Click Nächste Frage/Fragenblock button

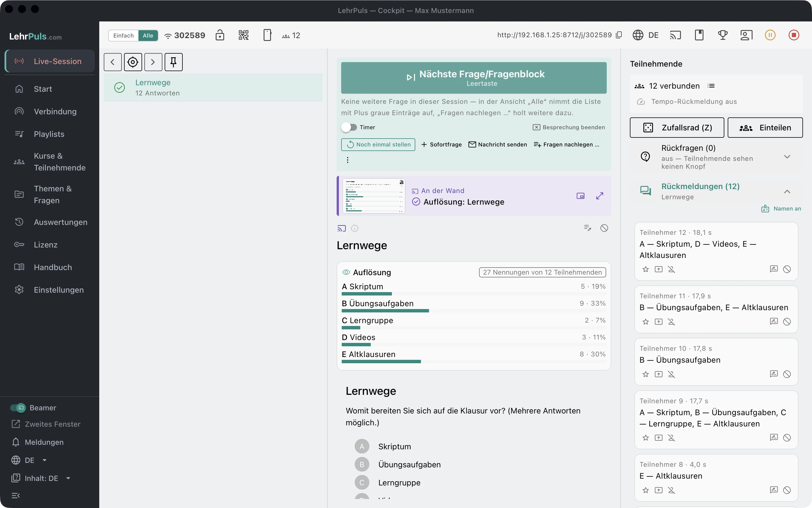[474, 78]
